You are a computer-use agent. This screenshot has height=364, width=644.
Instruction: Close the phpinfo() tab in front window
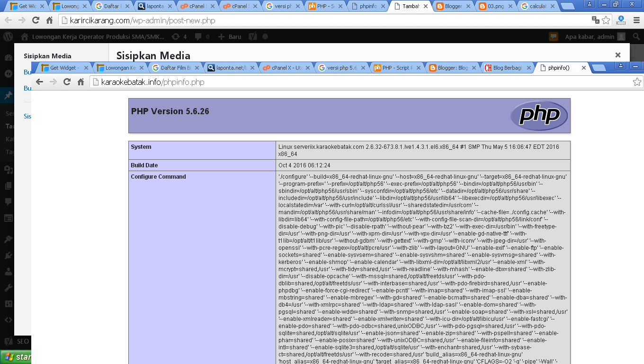584,68
